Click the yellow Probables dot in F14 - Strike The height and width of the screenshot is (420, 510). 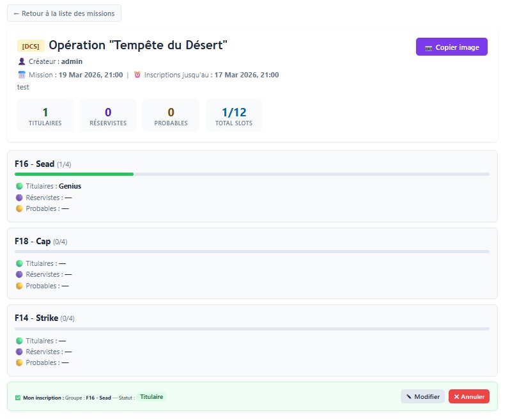pyautogui.click(x=19, y=362)
